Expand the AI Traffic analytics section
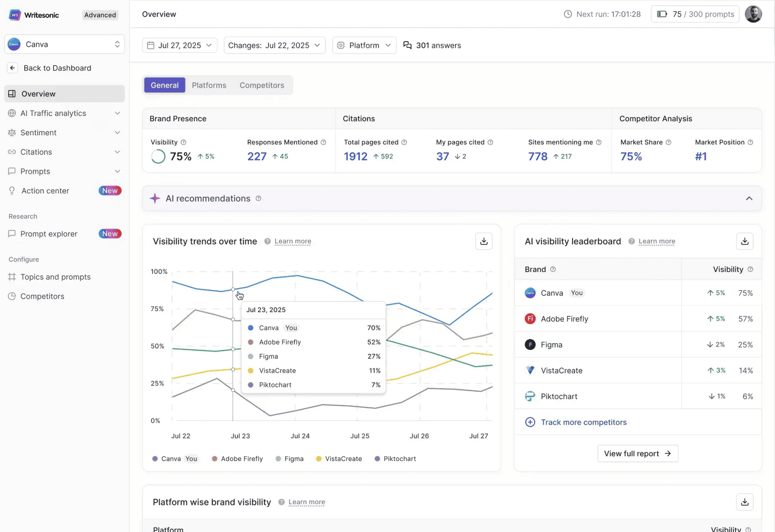Screen dimensions: 775x532 [117, 113]
